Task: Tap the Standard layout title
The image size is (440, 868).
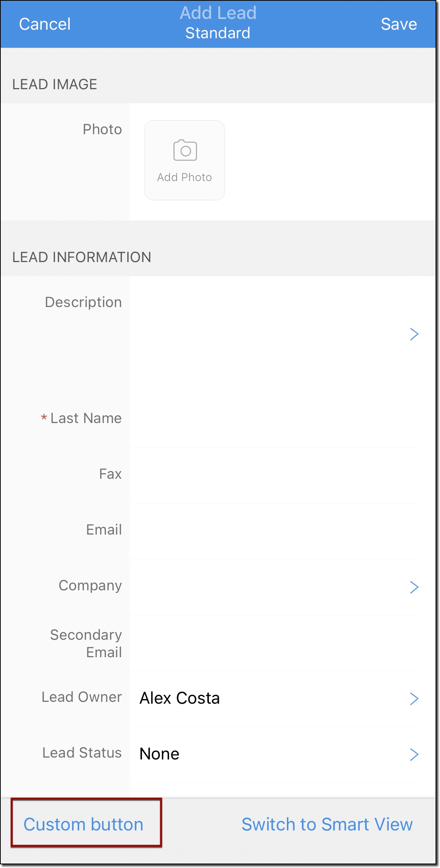Action: (218, 33)
